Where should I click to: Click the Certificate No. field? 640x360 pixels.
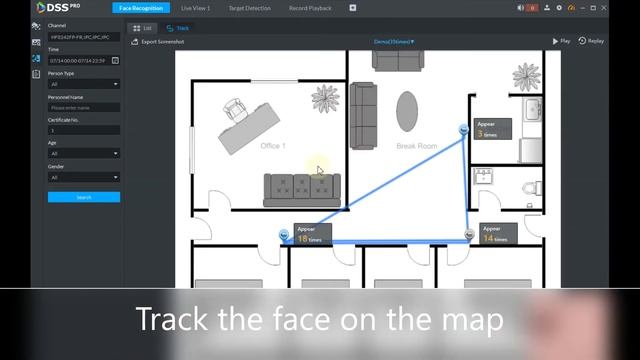84,131
